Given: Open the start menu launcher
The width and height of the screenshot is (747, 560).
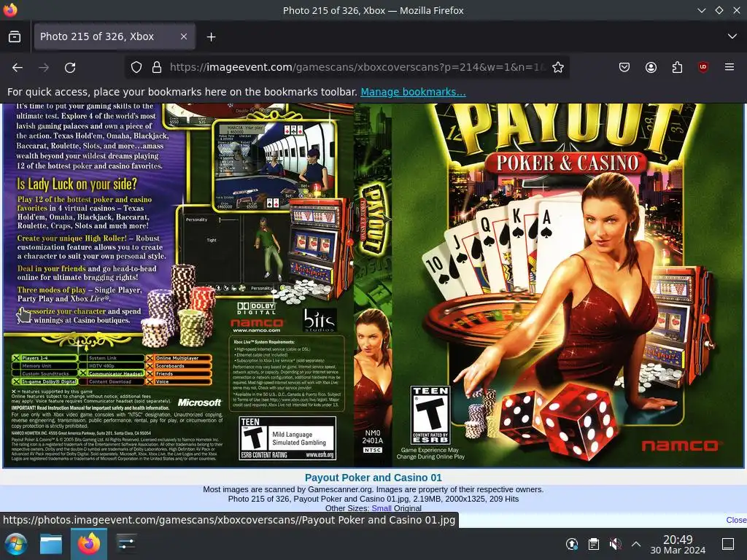Looking at the screenshot, I should click(15, 544).
